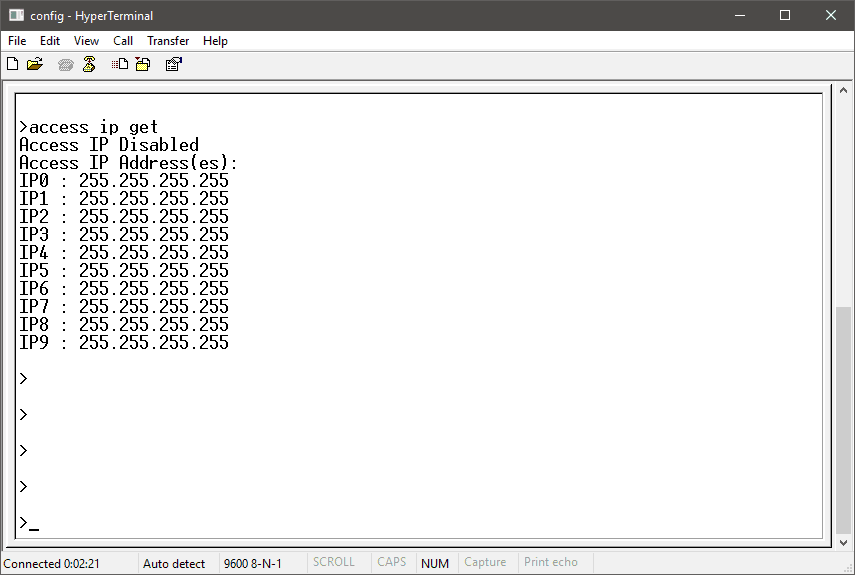The height and width of the screenshot is (575, 855).
Task: Click the Auto detect status bar field
Action: 174,563
